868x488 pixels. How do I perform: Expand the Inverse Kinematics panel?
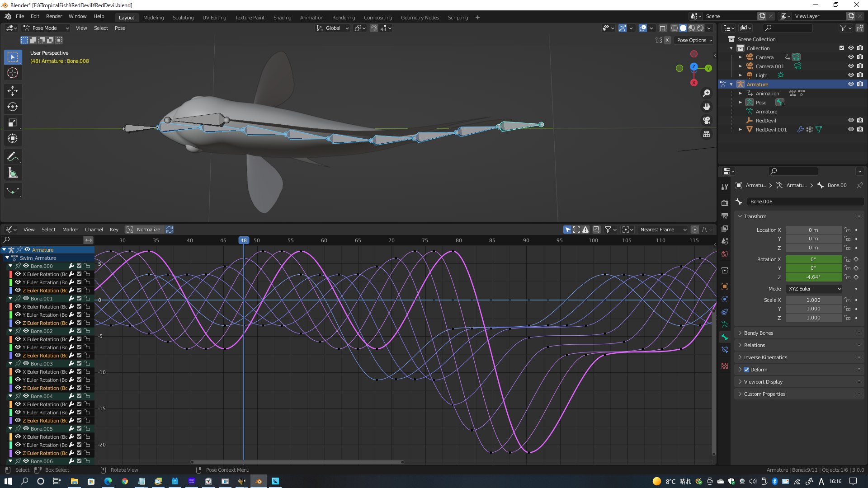click(x=765, y=357)
